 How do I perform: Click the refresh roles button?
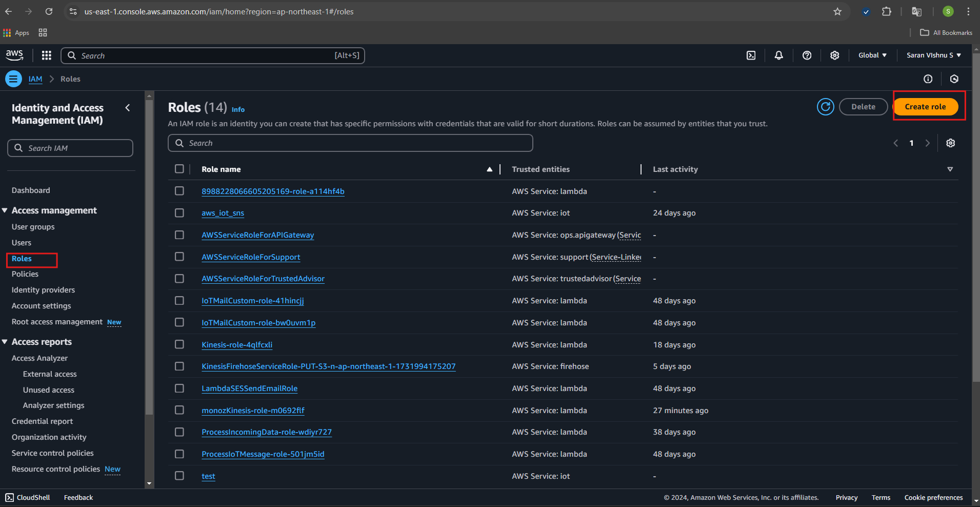pos(825,107)
